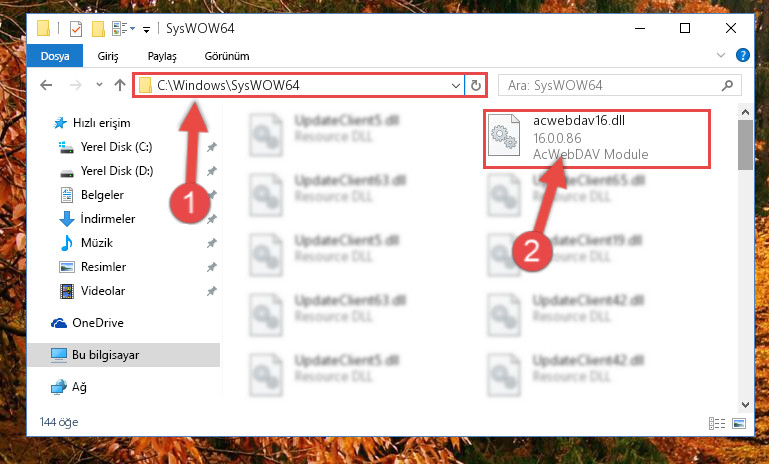Screen dimensions: 769x464
Task: Expand the address bar history dropdown
Action: [x=455, y=86]
